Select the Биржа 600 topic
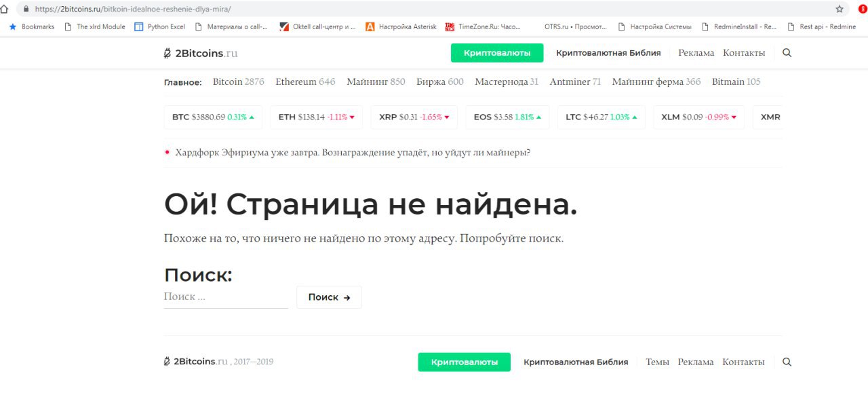 440,82
